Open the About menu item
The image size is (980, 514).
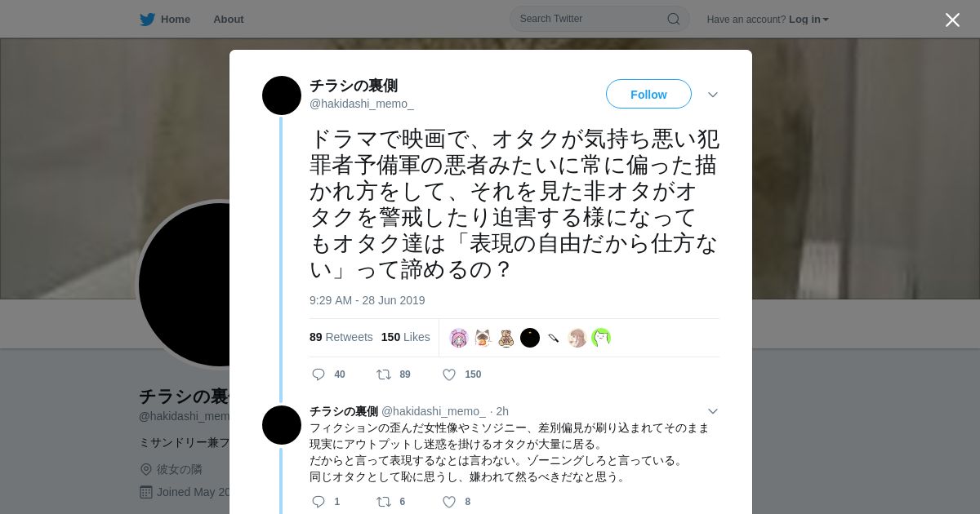(x=229, y=20)
